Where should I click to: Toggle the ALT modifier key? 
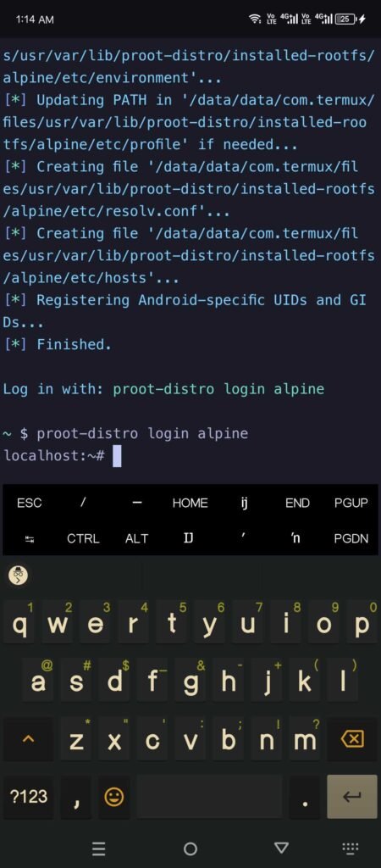(136, 538)
